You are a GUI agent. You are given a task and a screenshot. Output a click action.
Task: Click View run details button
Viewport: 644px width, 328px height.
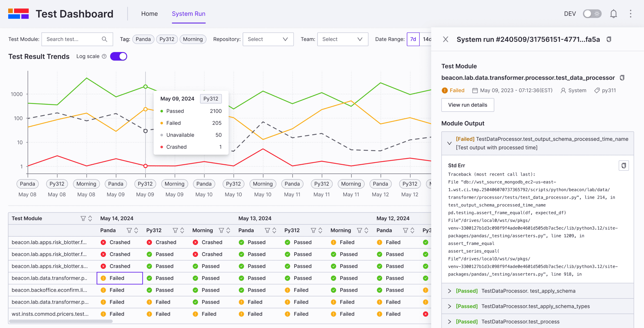(467, 105)
